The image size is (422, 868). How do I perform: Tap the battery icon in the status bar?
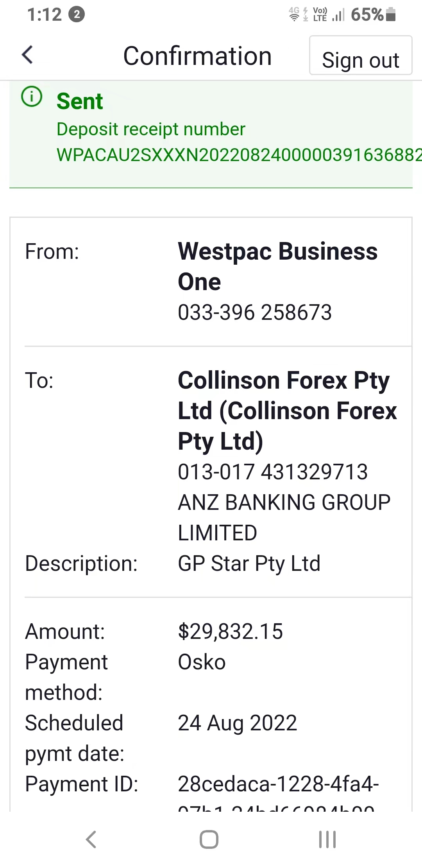pos(391,14)
